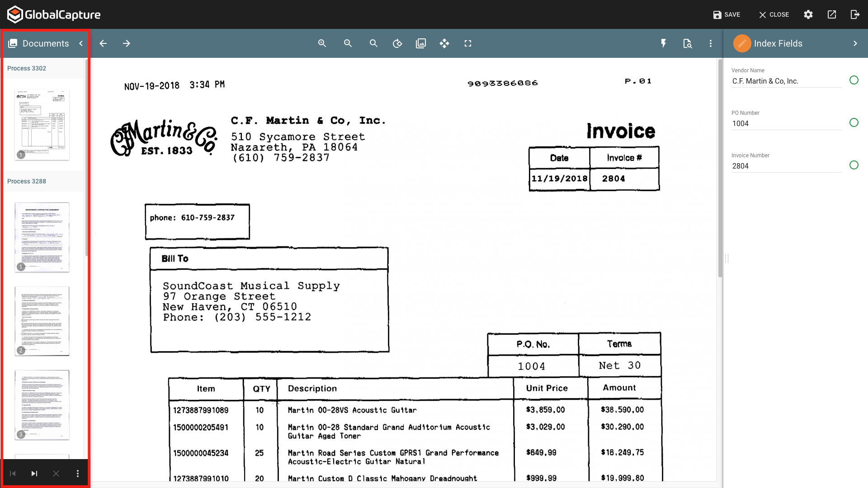Viewport: 868px width, 488px height.
Task: Save the document with SAVE button
Action: pyautogui.click(x=726, y=14)
